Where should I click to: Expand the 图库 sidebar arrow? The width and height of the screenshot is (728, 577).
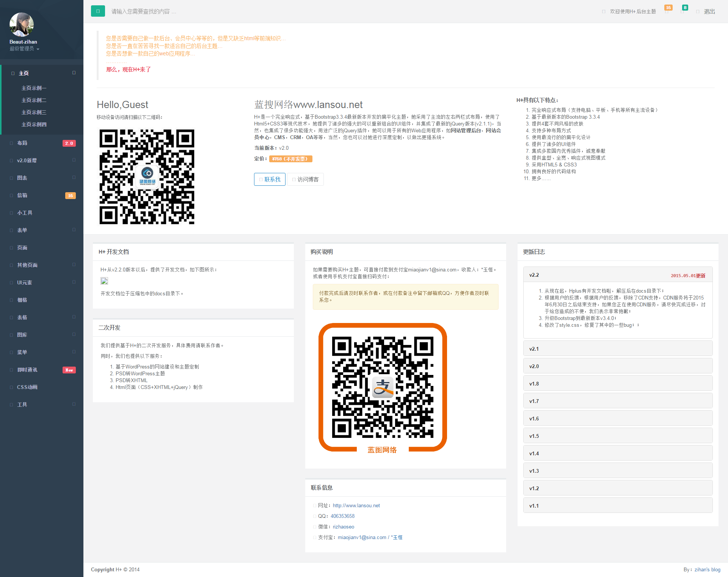74,334
